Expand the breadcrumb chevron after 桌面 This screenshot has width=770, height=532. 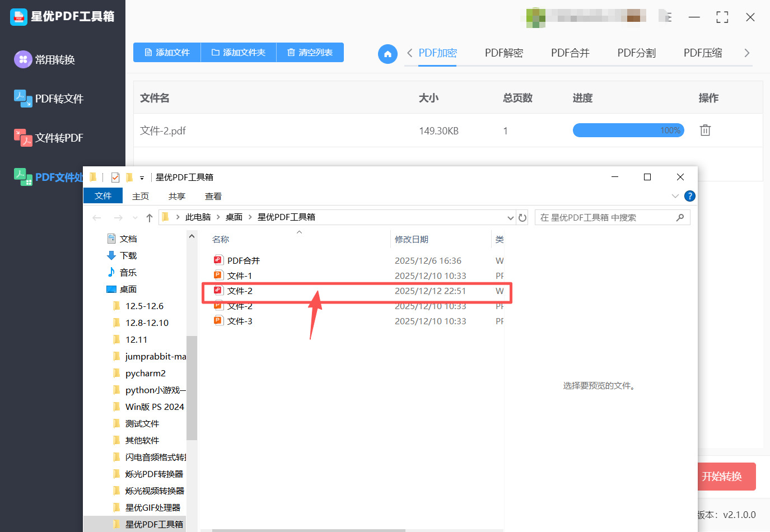[x=250, y=217]
